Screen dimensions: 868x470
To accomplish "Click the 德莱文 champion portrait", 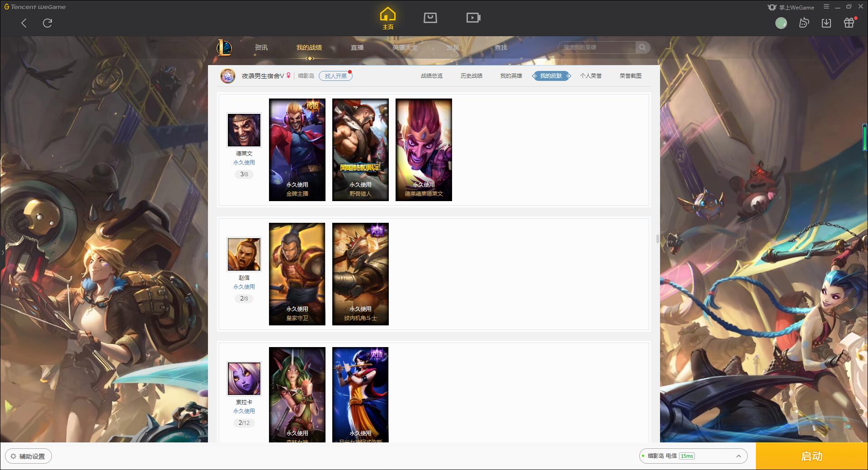I will click(x=244, y=130).
